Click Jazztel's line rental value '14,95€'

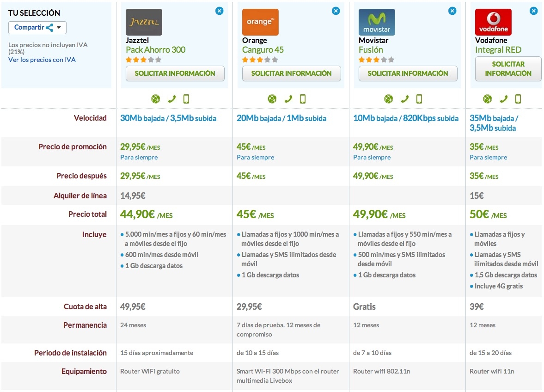pyautogui.click(x=133, y=196)
